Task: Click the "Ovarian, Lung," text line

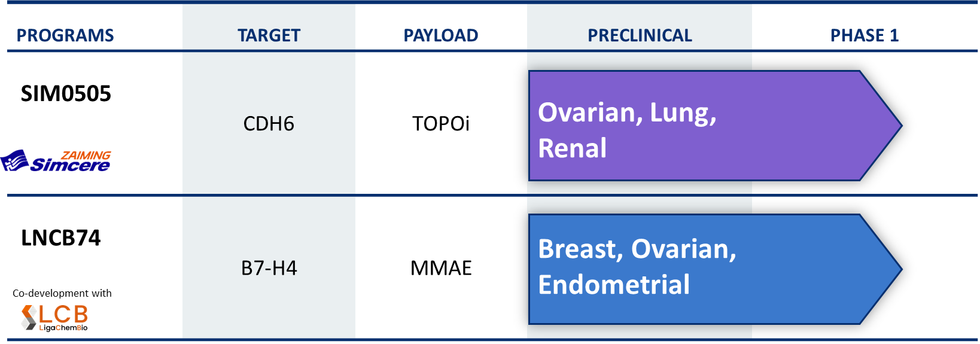Action: 627,112
